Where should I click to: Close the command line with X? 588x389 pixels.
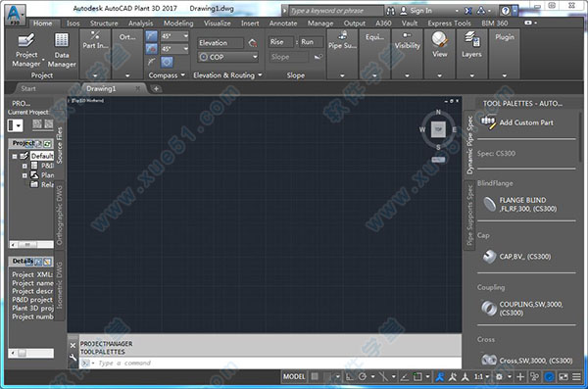click(73, 346)
